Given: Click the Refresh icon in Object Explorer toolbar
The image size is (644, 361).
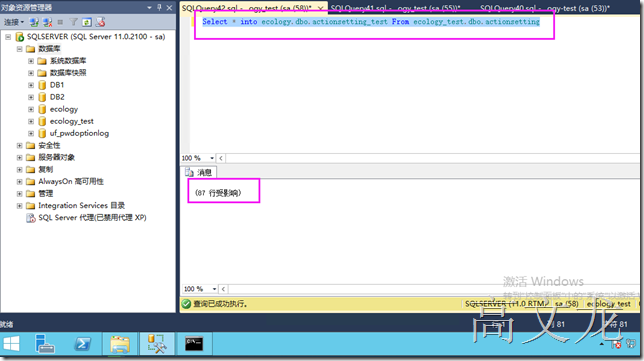Looking at the screenshot, I should pos(87,22).
